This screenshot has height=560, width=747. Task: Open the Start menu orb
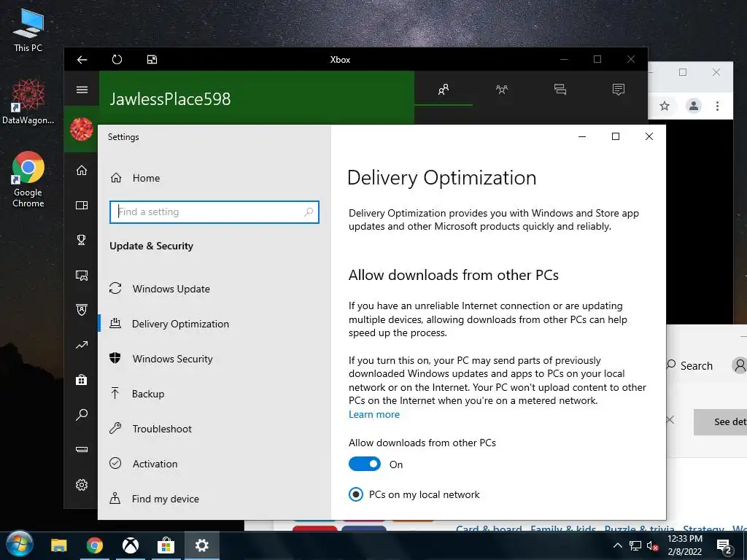(19, 545)
